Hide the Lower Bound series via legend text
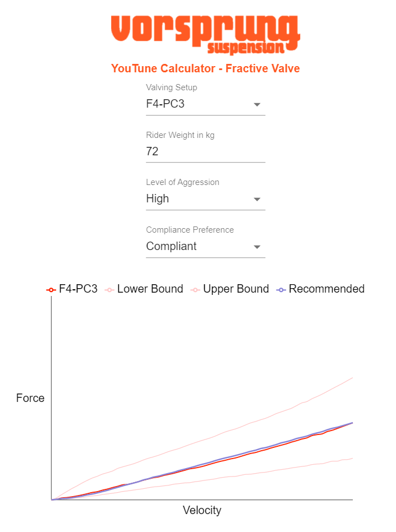The height and width of the screenshot is (532, 396). click(150, 289)
